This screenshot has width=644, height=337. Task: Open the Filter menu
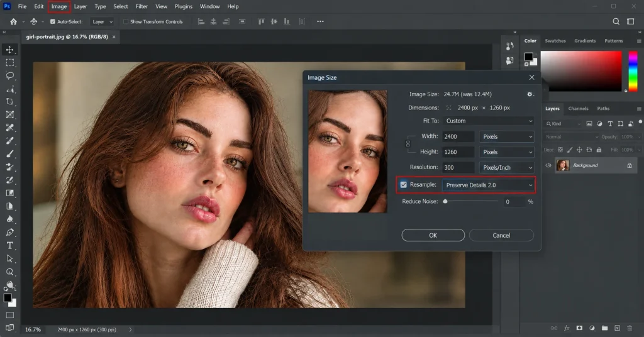coord(142,6)
